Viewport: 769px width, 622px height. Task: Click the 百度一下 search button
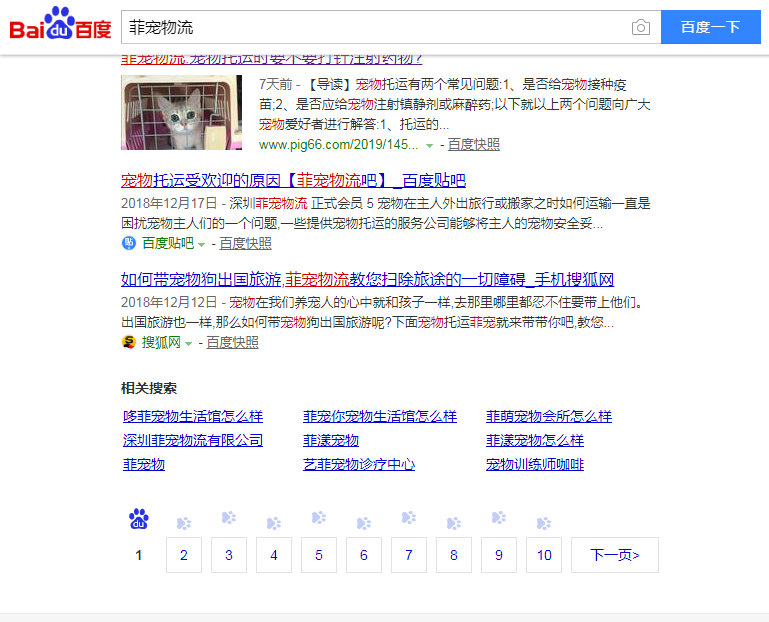[711, 27]
